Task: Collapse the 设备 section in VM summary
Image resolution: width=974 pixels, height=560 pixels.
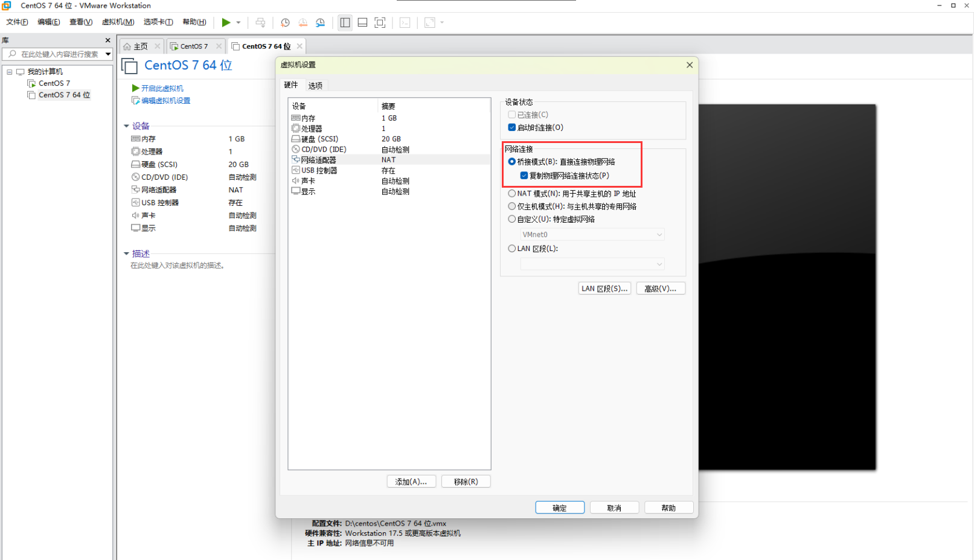Action: [126, 126]
